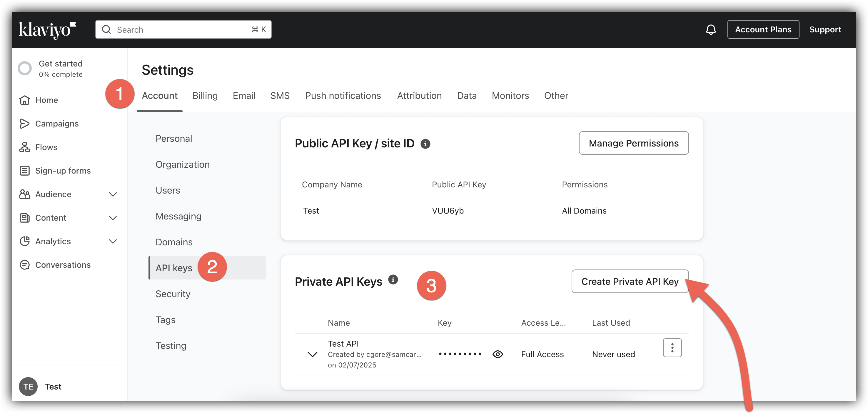
Task: Expand the Audience sidebar menu
Action: (x=113, y=194)
